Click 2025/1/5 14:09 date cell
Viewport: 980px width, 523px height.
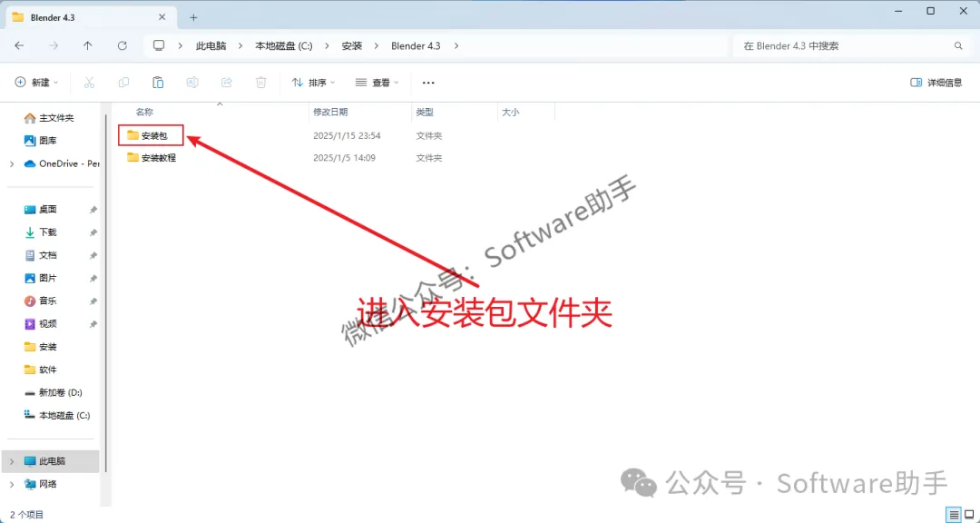pos(345,158)
